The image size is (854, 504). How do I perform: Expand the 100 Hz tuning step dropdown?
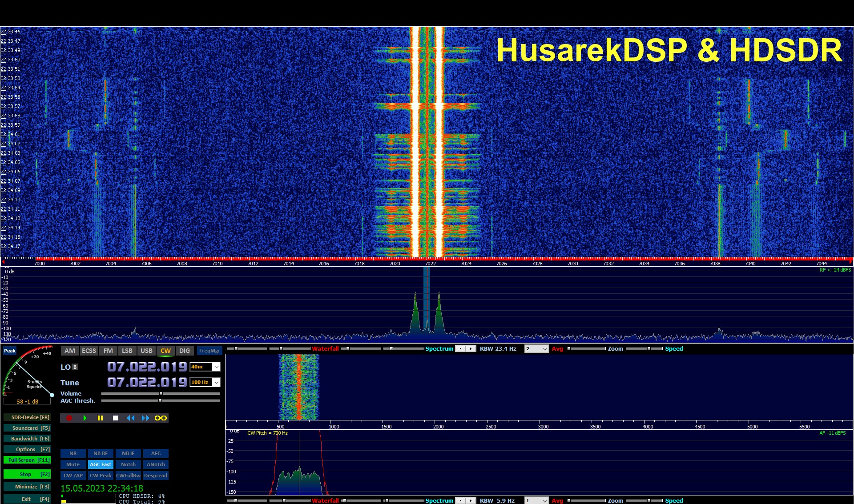point(216,382)
